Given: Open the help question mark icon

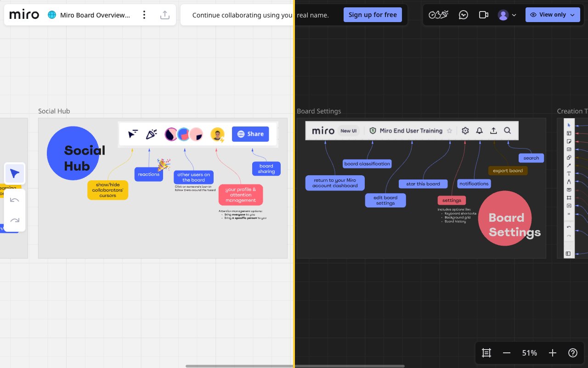Looking at the screenshot, I should tap(573, 353).
